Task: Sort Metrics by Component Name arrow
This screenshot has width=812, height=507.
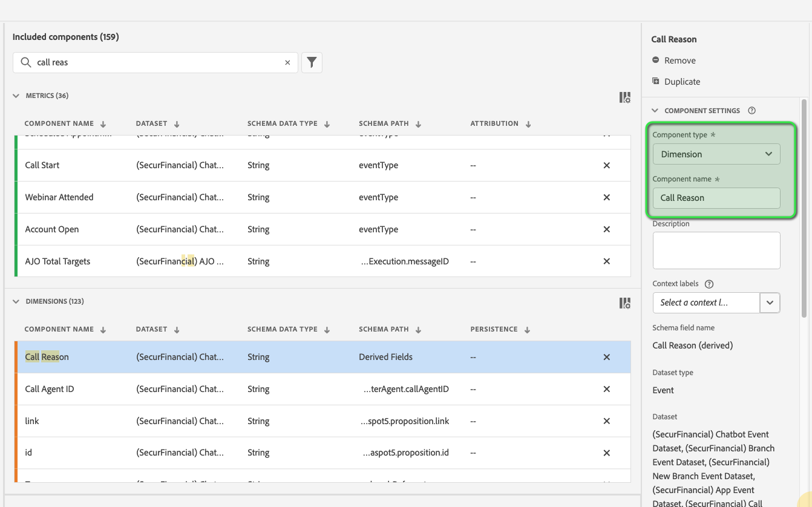Action: pos(103,124)
